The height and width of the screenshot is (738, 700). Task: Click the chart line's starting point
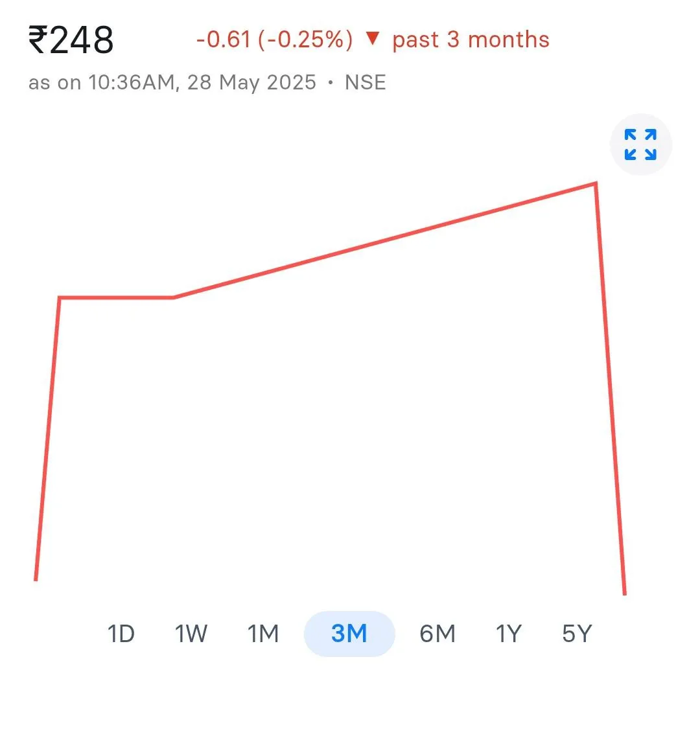pyautogui.click(x=36, y=579)
